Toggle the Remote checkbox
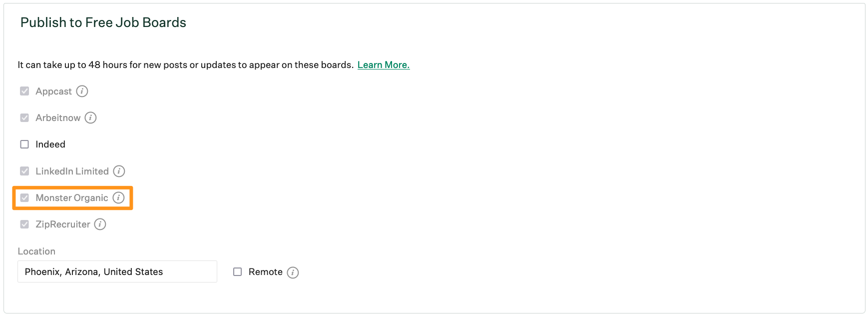 point(237,271)
